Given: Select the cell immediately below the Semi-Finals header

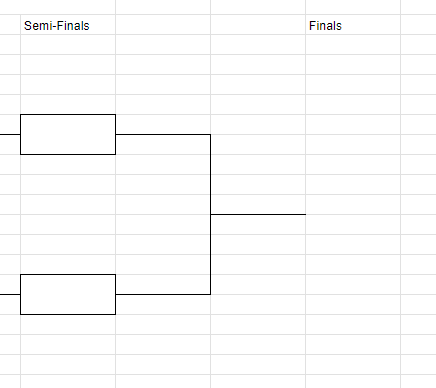Looking at the screenshot, I should tap(68, 44).
